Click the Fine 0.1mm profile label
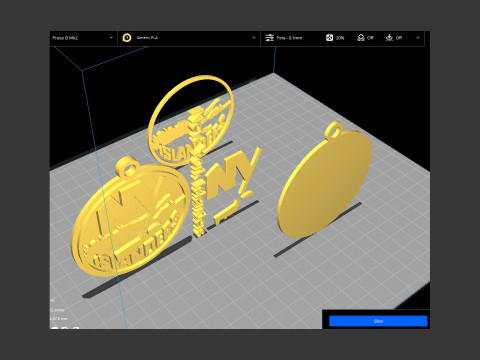 289,38
